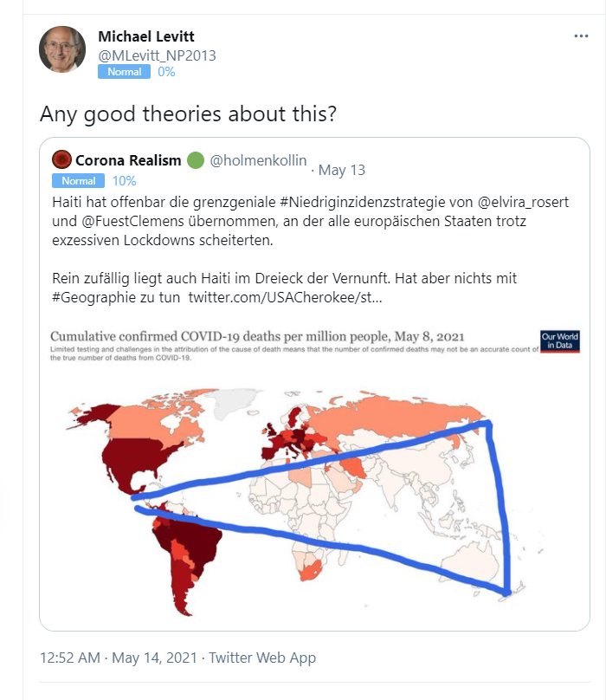Image resolution: width=606 pixels, height=700 pixels.
Task: Click the Normal badge in the quoted tweet
Action: [78, 181]
